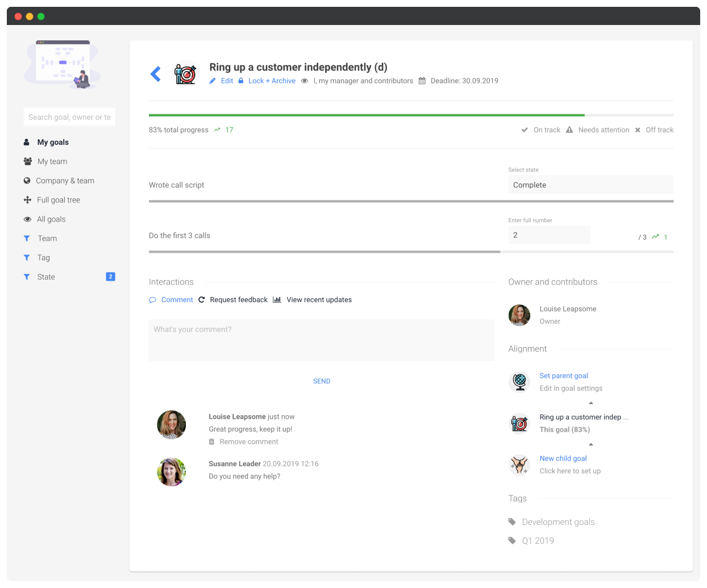The width and height of the screenshot is (707, 588).
Task: Click the eye visibility icon in goal header
Action: 305,81
